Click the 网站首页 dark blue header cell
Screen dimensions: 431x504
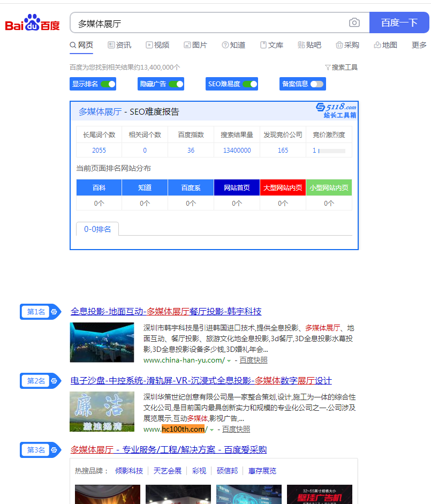pyautogui.click(x=237, y=187)
